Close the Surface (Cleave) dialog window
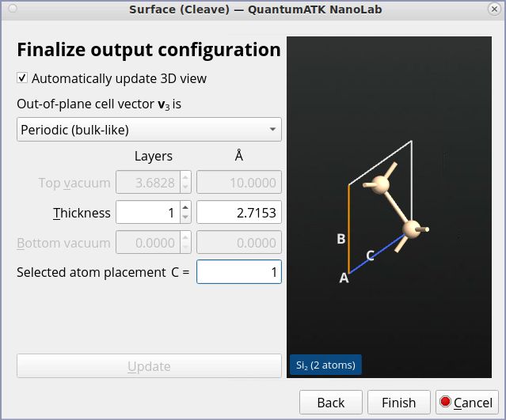Image resolution: width=506 pixels, height=420 pixels. [x=493, y=9]
